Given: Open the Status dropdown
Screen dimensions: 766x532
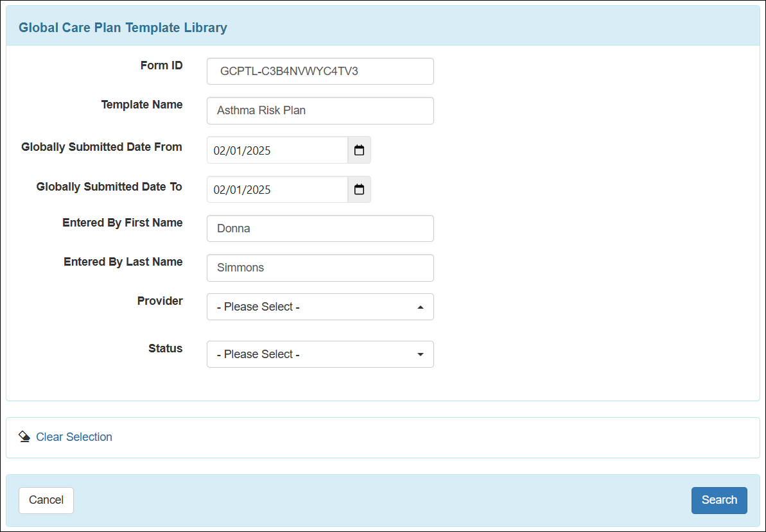Looking at the screenshot, I should (x=320, y=354).
